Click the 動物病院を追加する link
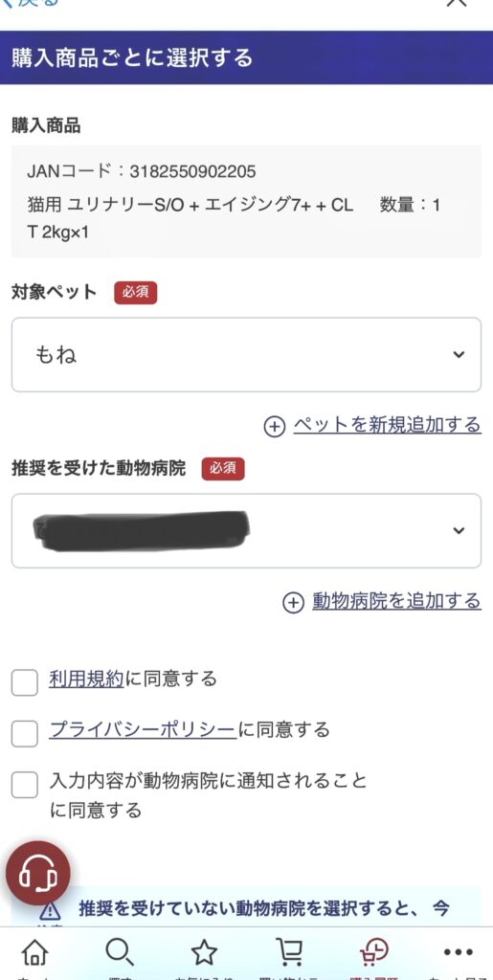Screen dimensions: 493x980 396,601
